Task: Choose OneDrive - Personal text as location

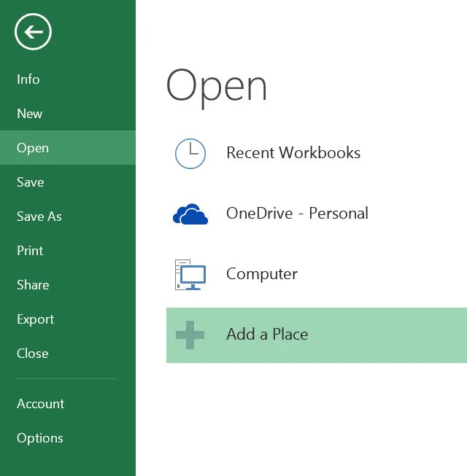Action: (x=297, y=214)
